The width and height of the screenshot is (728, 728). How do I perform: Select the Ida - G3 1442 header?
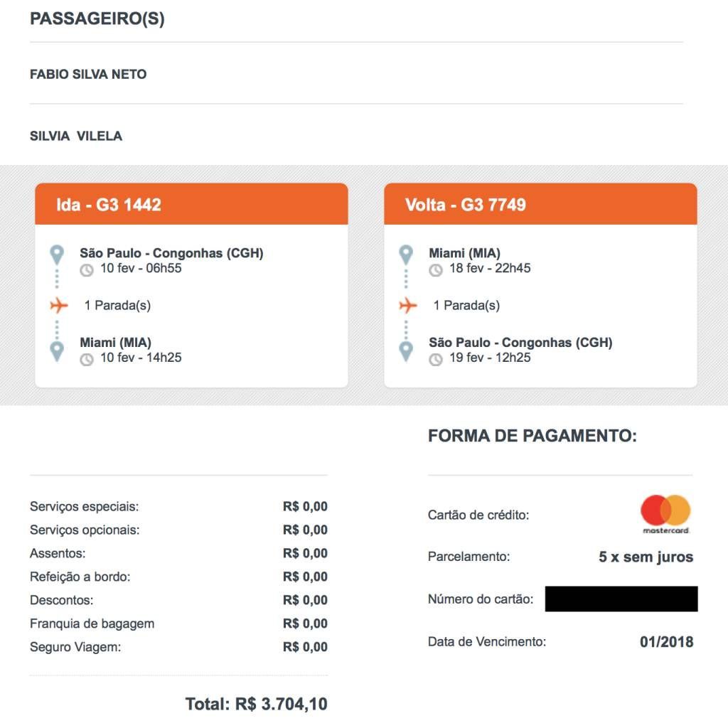pos(109,205)
